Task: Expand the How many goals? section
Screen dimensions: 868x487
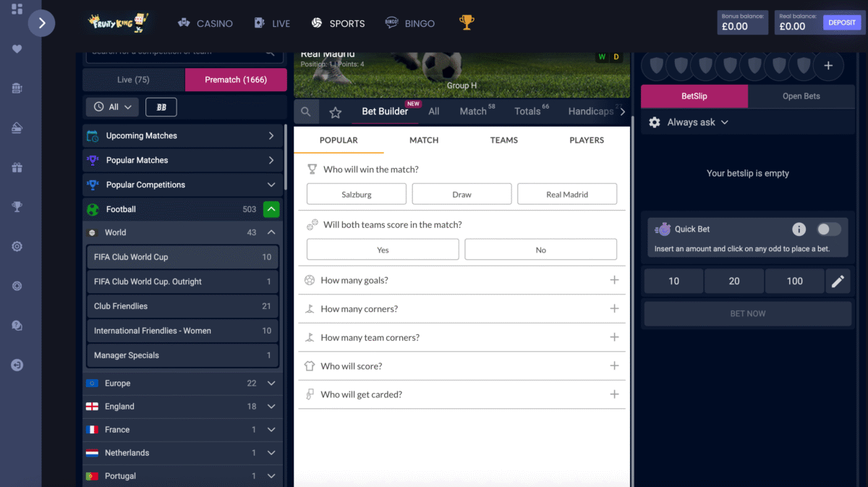Action: 462,280
